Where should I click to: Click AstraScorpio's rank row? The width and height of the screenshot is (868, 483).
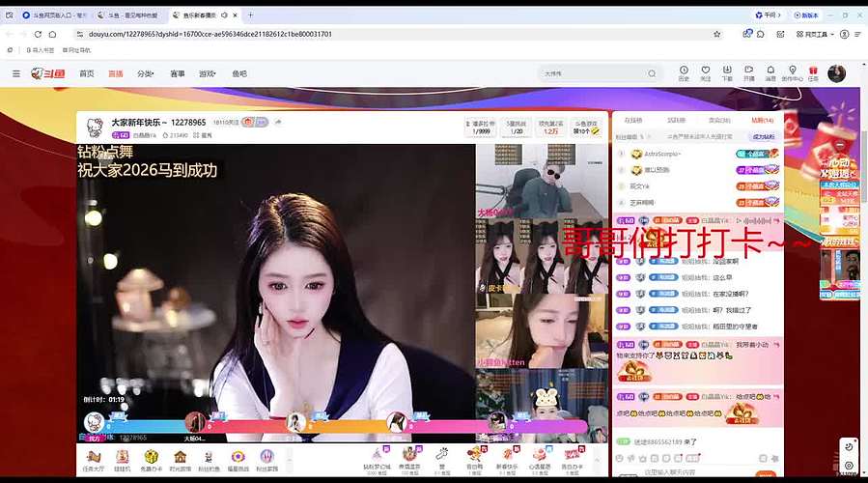(698, 154)
